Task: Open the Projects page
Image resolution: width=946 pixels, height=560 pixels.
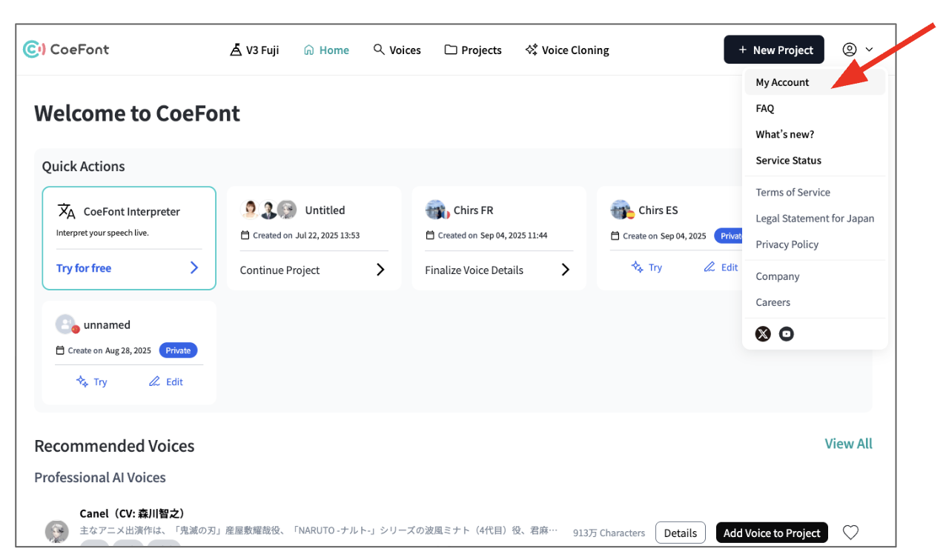Action: tap(473, 50)
